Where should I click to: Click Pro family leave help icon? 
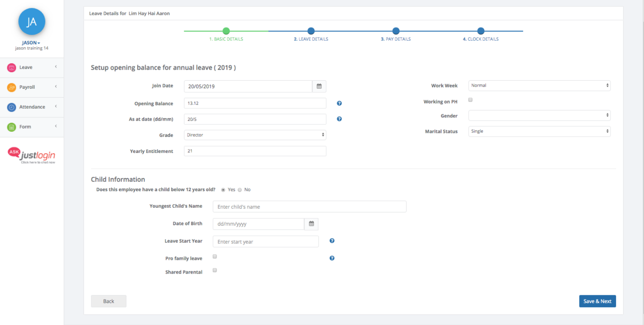pos(332,258)
